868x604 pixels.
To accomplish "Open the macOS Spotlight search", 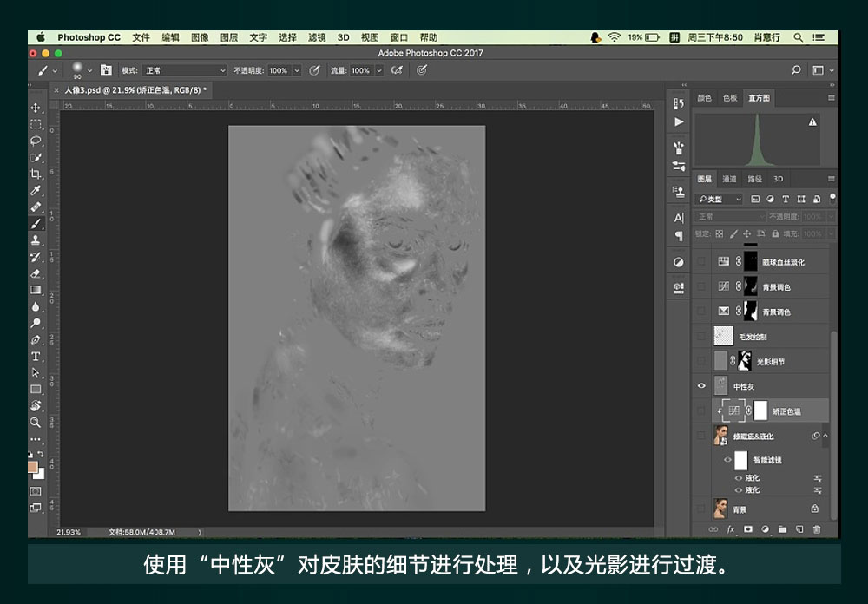I will pyautogui.click(x=798, y=37).
